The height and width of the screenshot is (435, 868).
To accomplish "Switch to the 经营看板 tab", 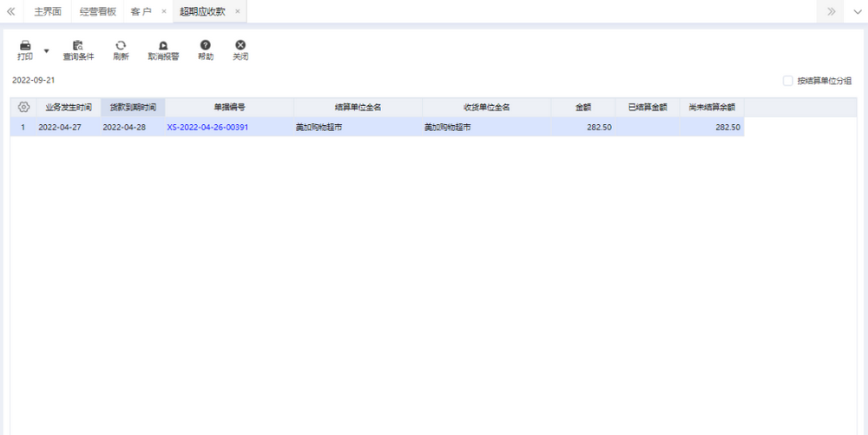I will (98, 11).
